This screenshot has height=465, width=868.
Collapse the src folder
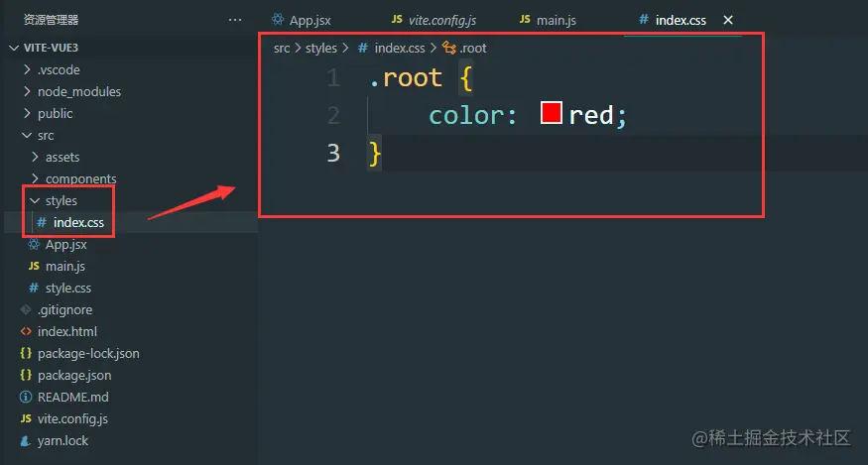27,135
